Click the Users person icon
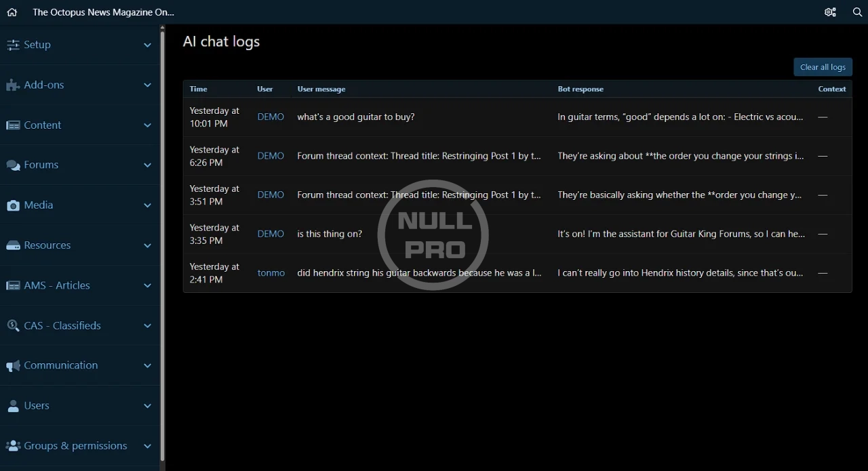 [x=13, y=406]
